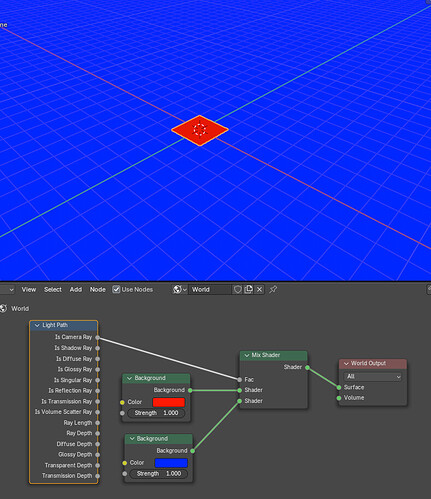Screen dimensions: 431x499
Task: Select the Mix Shader node by its title
Action: (x=266, y=355)
